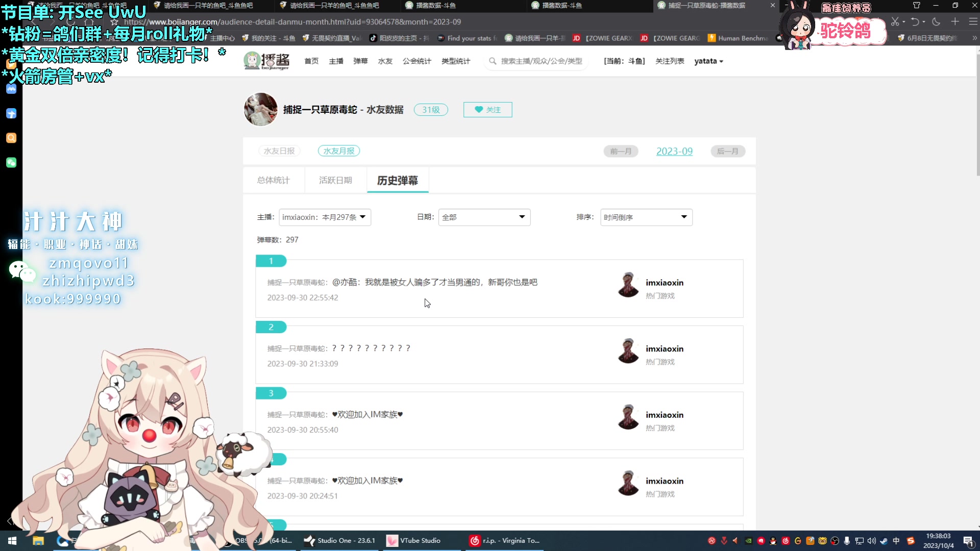Open the 我的关注 - 斗鱼 bookmark
The height and width of the screenshot is (551, 980).
point(268,38)
